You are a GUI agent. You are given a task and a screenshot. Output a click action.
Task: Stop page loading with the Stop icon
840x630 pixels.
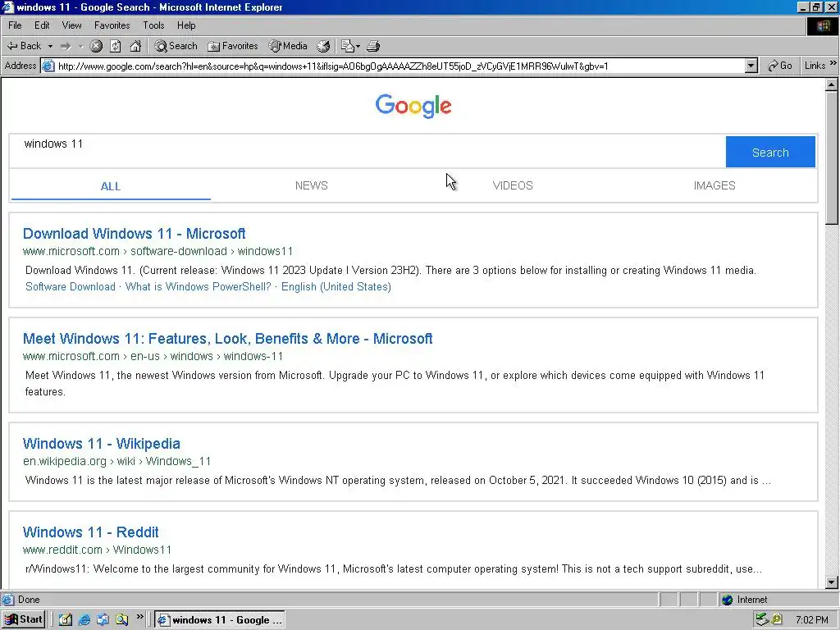97,47
